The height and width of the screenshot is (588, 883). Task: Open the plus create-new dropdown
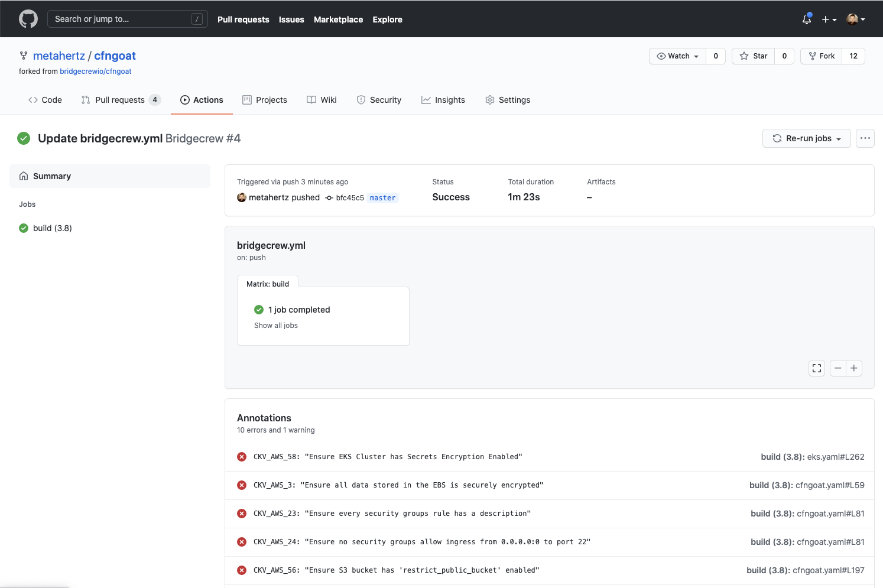click(x=829, y=20)
